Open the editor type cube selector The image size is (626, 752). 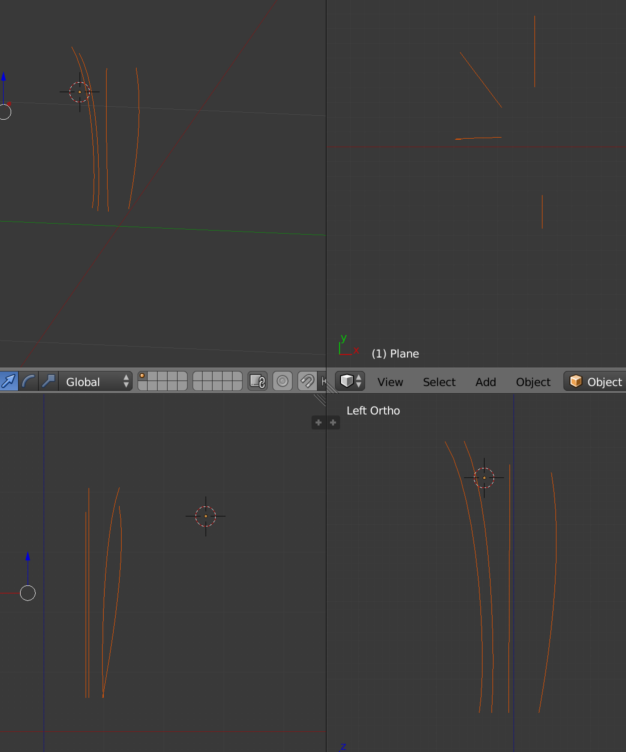click(x=350, y=381)
